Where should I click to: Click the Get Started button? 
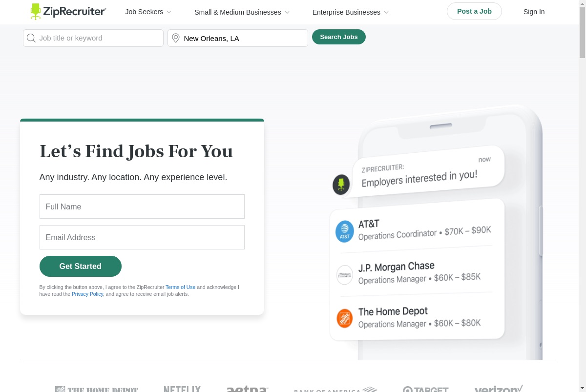(x=81, y=266)
